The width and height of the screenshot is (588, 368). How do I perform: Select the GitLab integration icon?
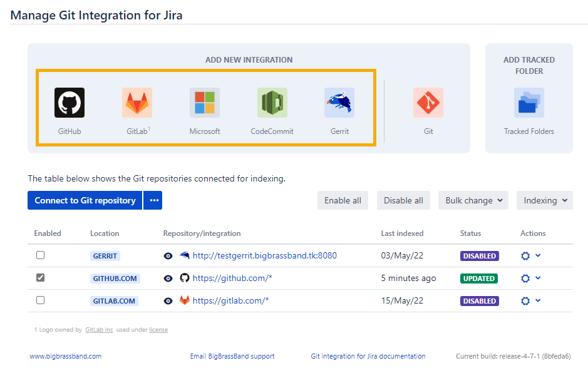coord(137,103)
